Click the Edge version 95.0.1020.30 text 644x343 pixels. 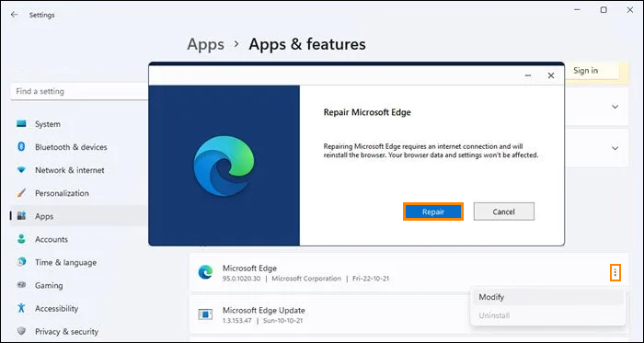click(x=241, y=279)
